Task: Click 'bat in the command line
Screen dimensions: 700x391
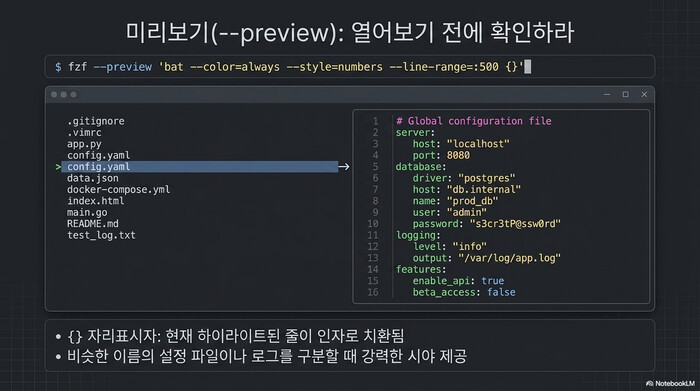Action: click(x=171, y=67)
